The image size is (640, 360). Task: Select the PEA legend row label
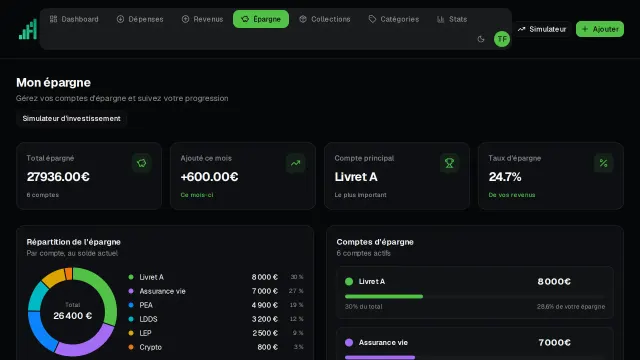coord(146,305)
